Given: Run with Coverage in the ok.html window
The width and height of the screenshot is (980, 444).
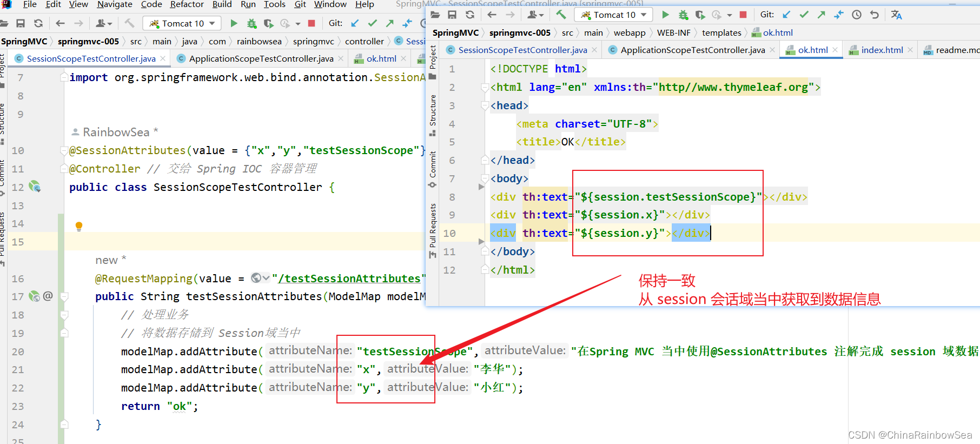Looking at the screenshot, I should [x=700, y=15].
